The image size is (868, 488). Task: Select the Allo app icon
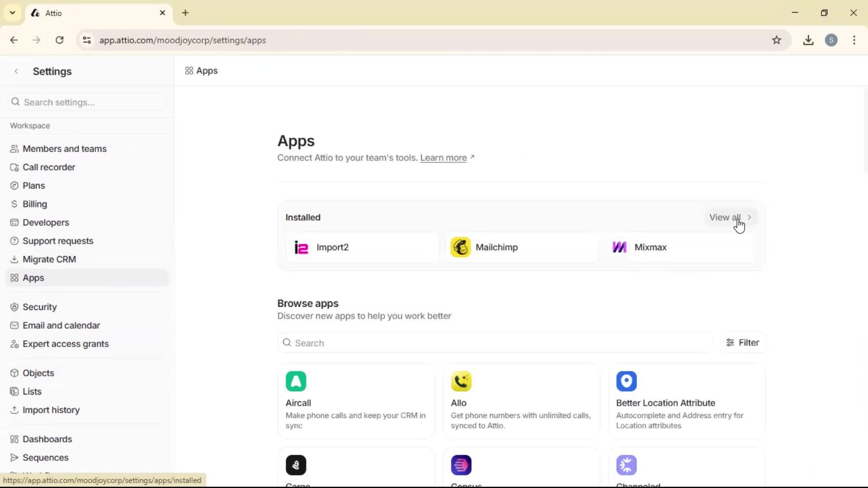461,382
